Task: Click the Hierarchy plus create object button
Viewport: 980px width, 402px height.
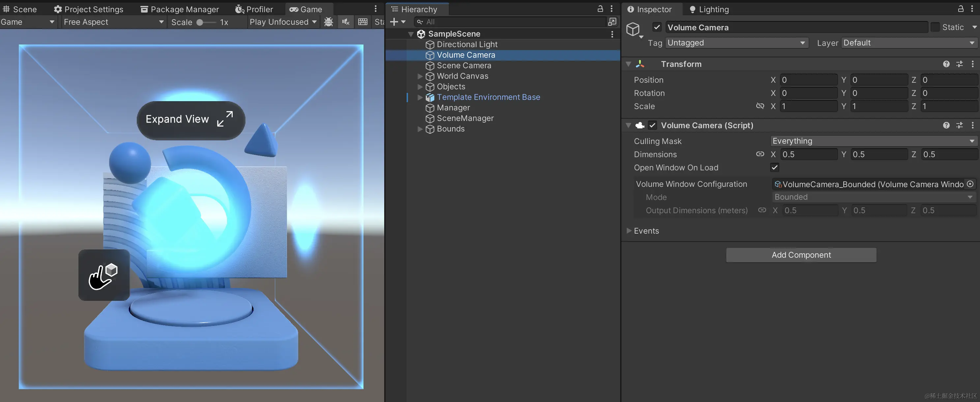Action: [x=394, y=22]
